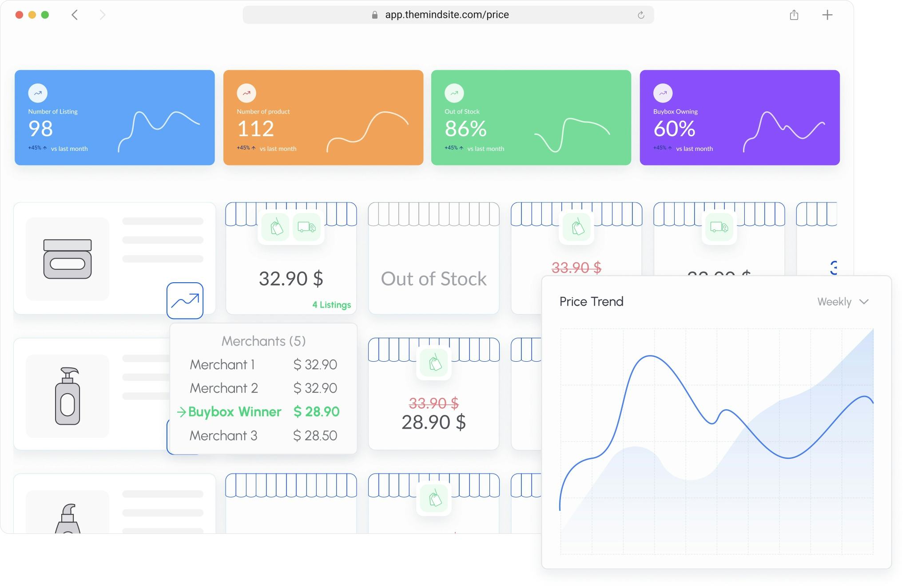Click the trend icon in the Buybox Owning card
The image size is (906, 588).
pyautogui.click(x=663, y=93)
